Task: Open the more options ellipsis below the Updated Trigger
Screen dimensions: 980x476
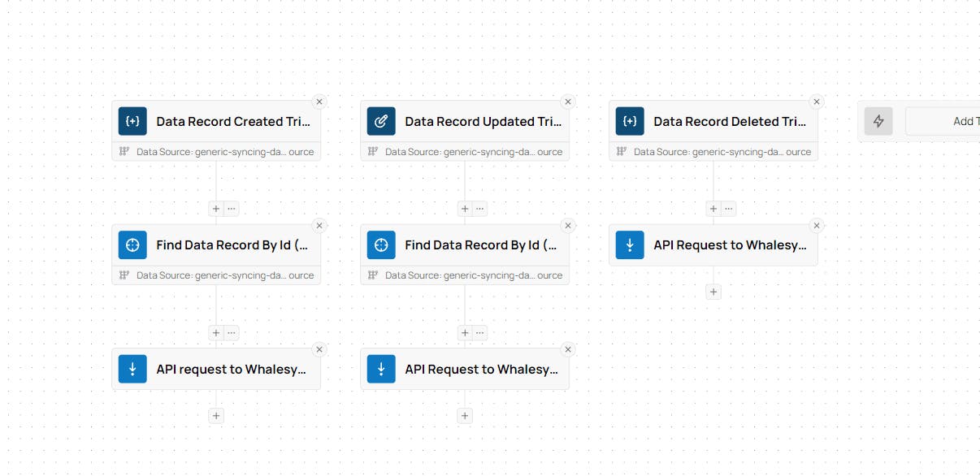Action: (x=480, y=209)
